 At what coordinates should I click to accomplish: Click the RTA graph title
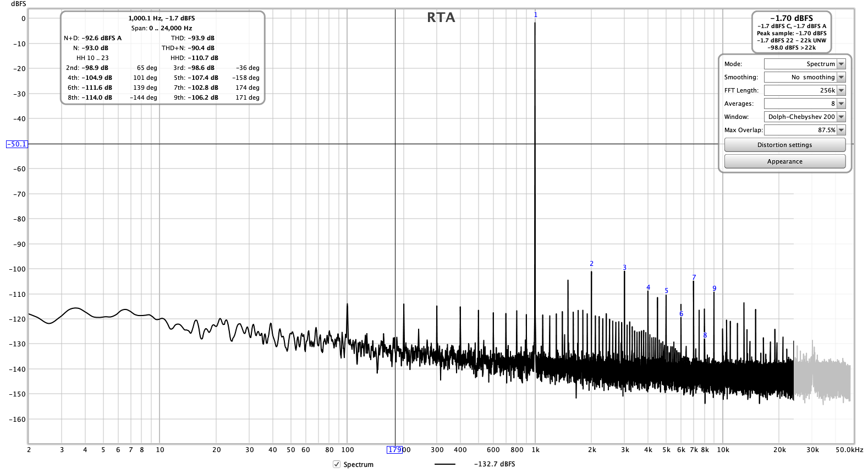tap(441, 18)
